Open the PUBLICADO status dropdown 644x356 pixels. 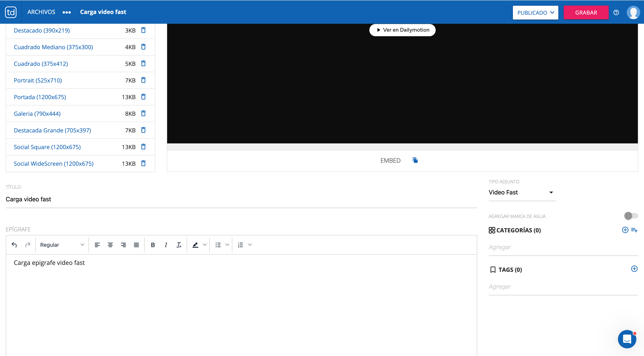click(x=535, y=12)
